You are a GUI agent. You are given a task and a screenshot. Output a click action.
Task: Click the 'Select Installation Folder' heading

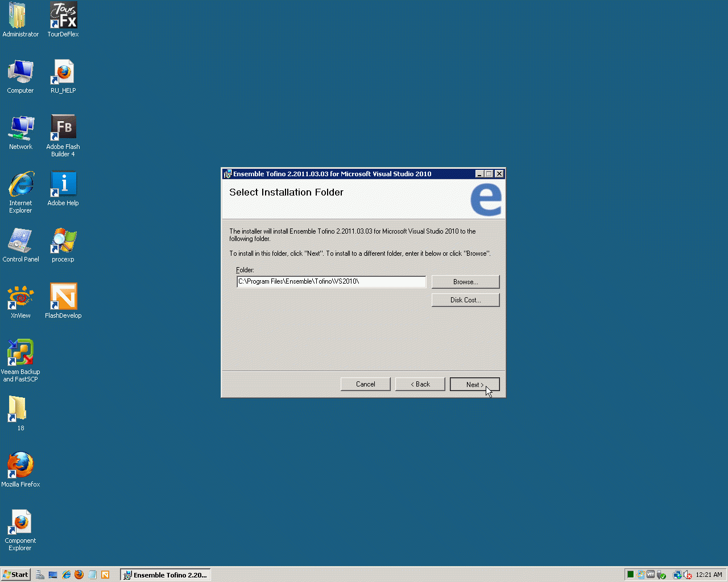[x=286, y=192]
